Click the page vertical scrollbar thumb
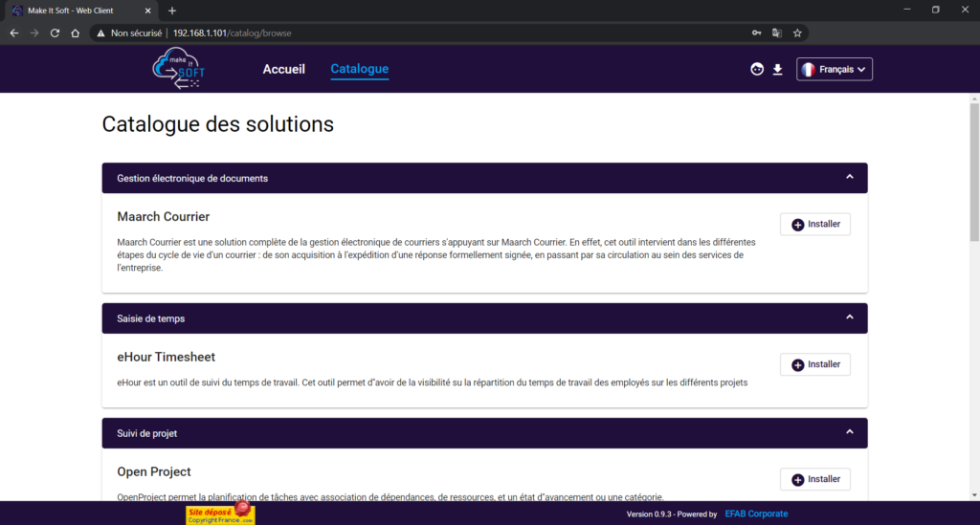This screenshot has width=980, height=525. tap(974, 172)
